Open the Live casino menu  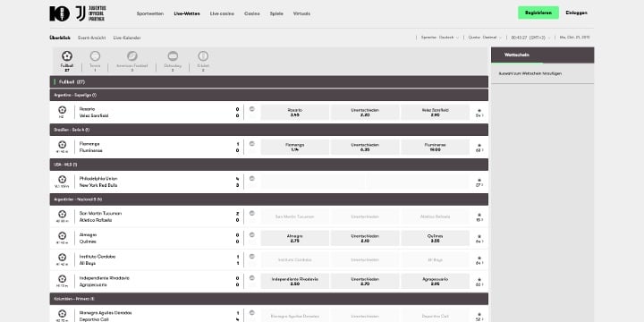coord(222,13)
